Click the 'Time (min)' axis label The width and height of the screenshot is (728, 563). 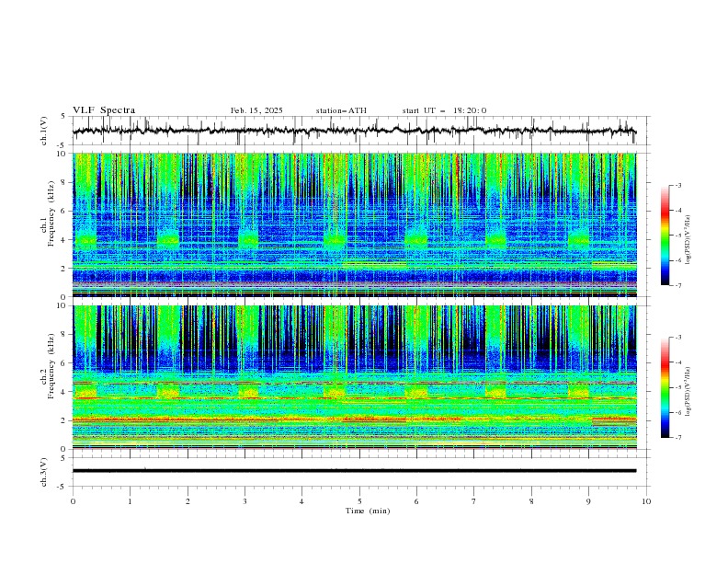point(368,511)
